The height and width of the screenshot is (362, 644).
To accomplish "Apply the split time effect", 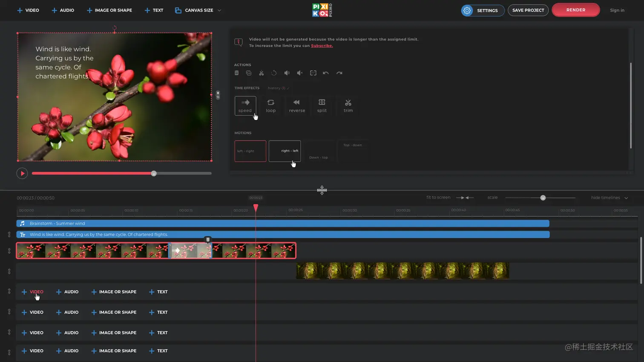I will (322, 105).
